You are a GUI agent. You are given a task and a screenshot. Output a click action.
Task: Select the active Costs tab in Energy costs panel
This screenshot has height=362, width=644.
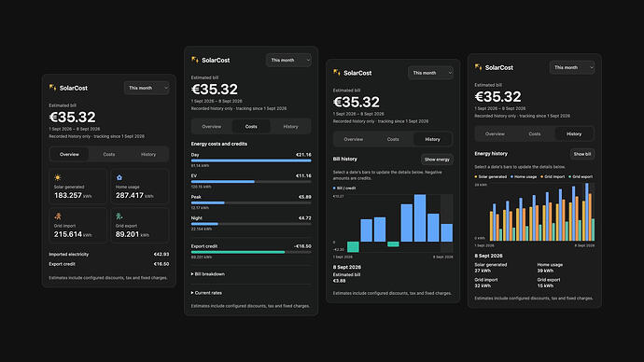[x=251, y=126]
